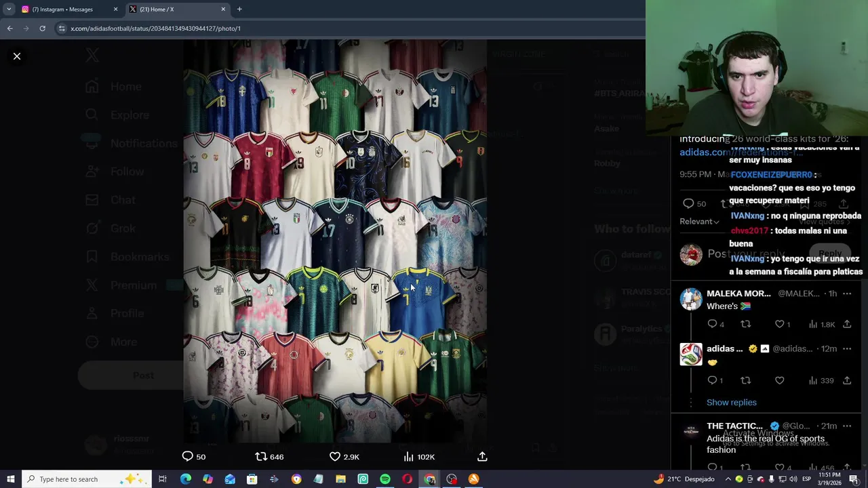View the 1.8K views on MALEKA's comment
Image resolution: width=868 pixels, height=488 pixels.
(x=822, y=325)
